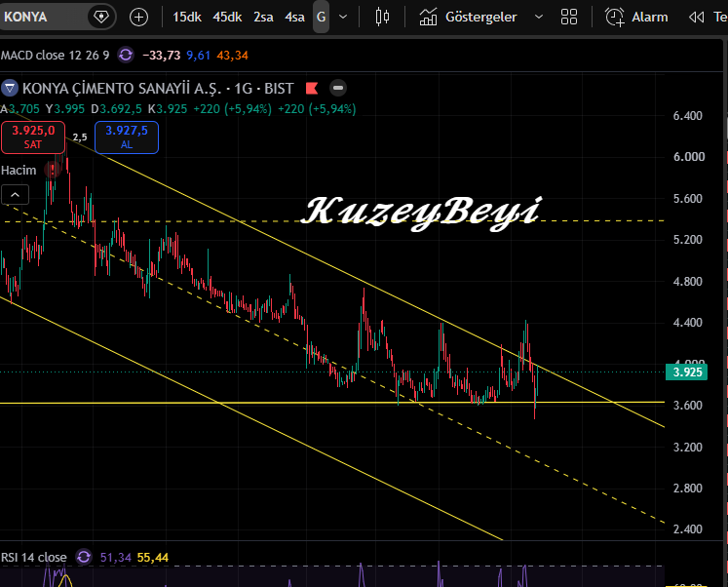Viewport: 728px width, 587px height.
Task: Click the 3.925,0 SAT sell button
Action: click(x=33, y=137)
